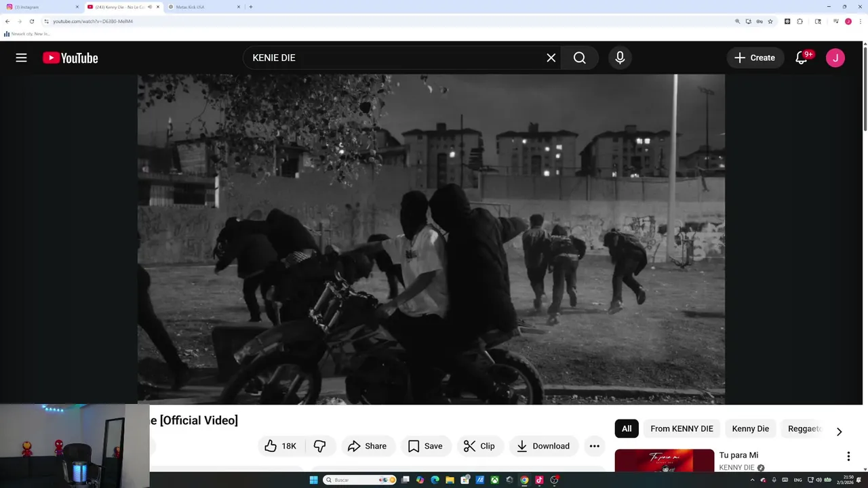The image size is (868, 488).
Task: Open the YouTube account avatar J
Action: pos(835,58)
